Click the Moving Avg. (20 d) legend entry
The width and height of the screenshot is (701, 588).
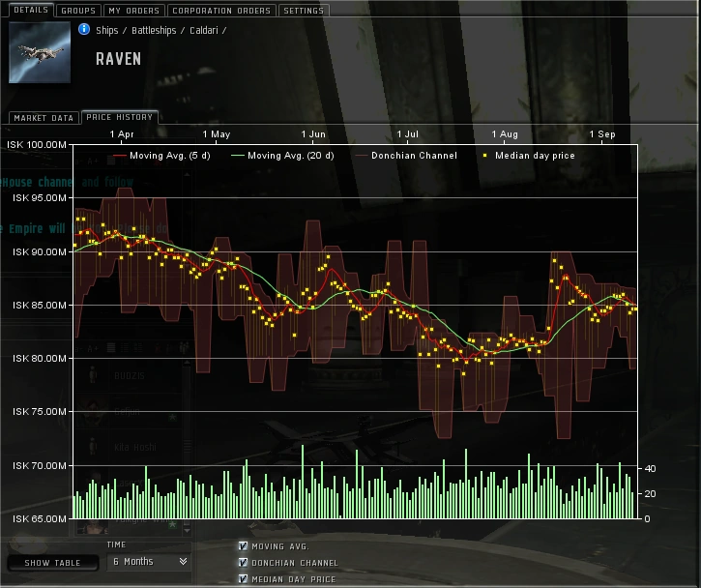pos(282,156)
